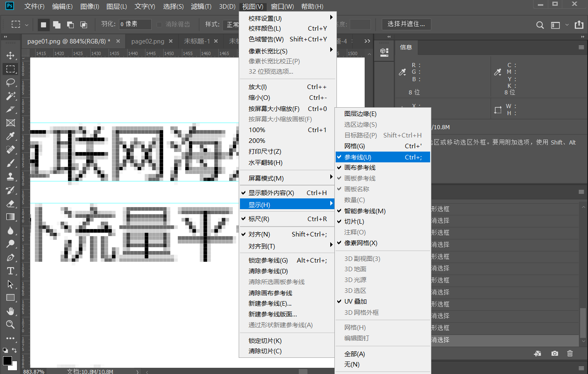Select the Rectangular Marquee tool
The height and width of the screenshot is (374, 588).
pos(10,69)
